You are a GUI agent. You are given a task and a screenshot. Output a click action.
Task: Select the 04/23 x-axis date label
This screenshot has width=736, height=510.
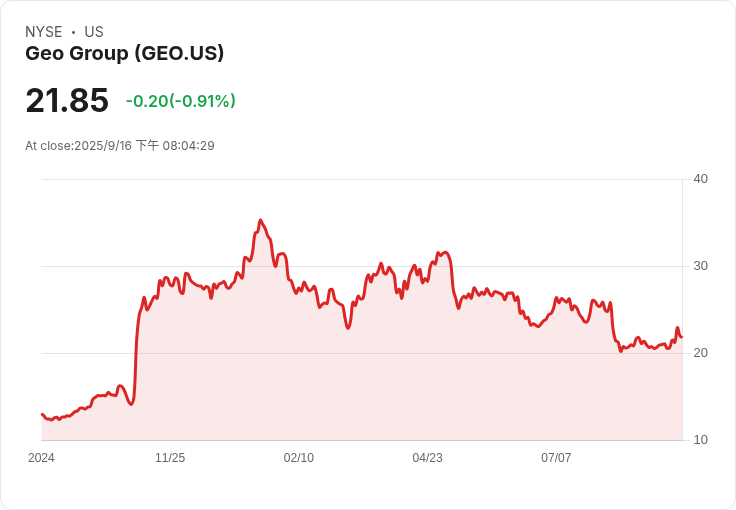point(427,458)
